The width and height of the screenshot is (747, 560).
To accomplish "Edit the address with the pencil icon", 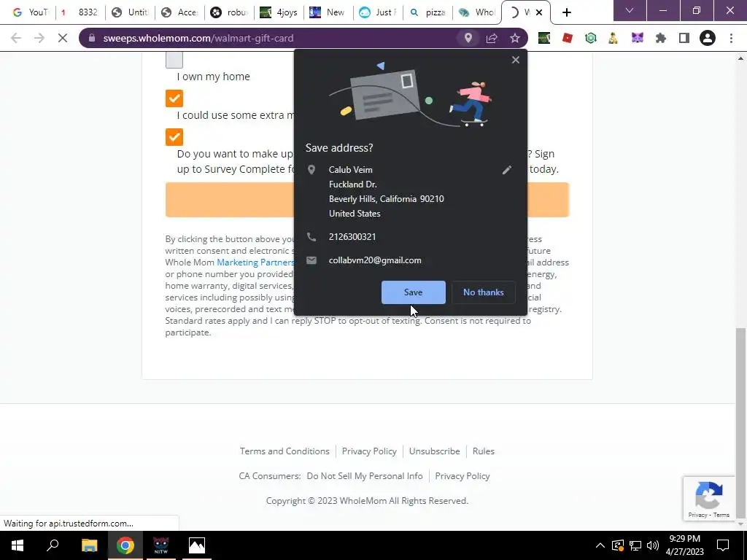I will pos(507,170).
